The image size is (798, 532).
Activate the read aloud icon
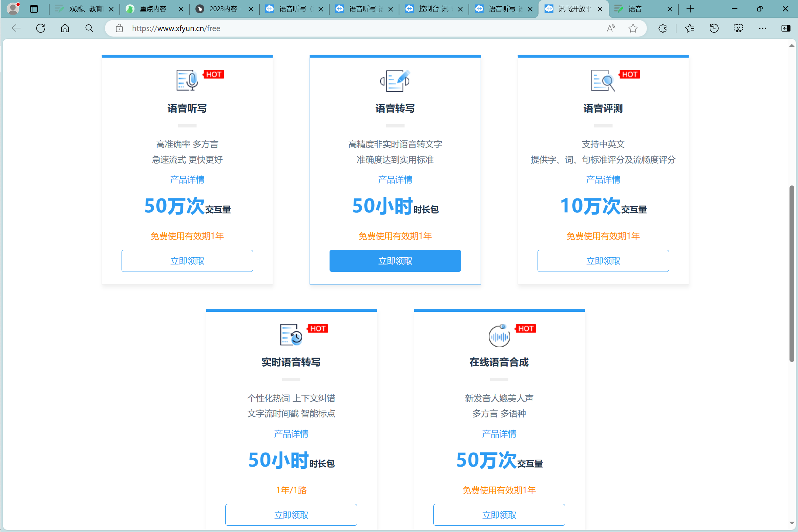(x=611, y=28)
